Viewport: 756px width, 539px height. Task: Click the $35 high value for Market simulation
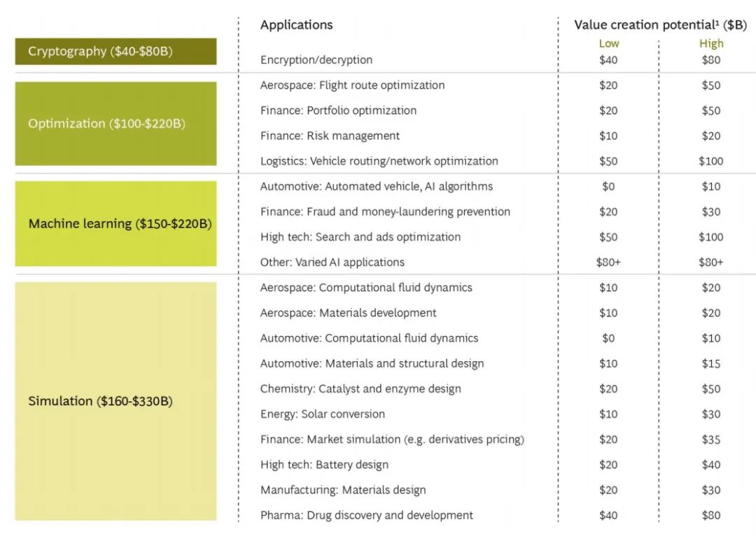click(711, 440)
